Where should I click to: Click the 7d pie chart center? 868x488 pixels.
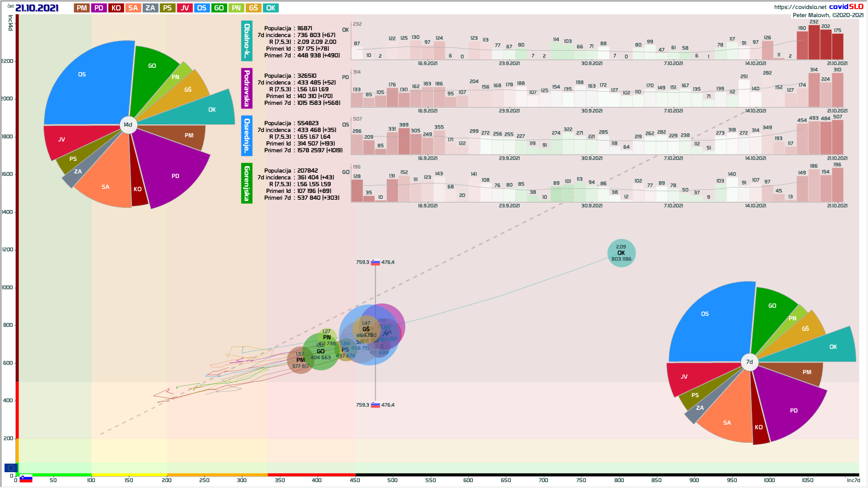tap(749, 362)
